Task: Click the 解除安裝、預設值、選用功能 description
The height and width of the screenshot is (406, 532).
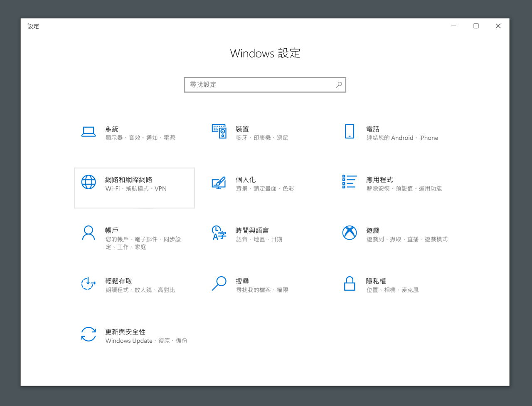Action: coord(404,188)
